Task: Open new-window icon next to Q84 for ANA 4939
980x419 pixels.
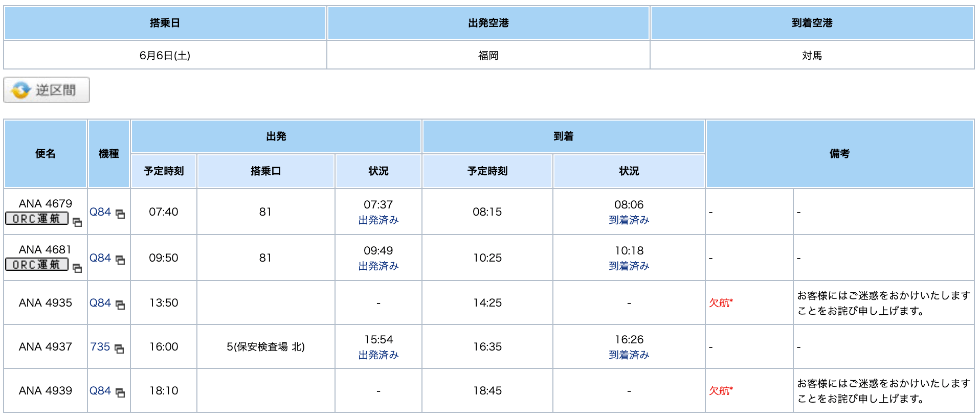Action: [x=120, y=393]
